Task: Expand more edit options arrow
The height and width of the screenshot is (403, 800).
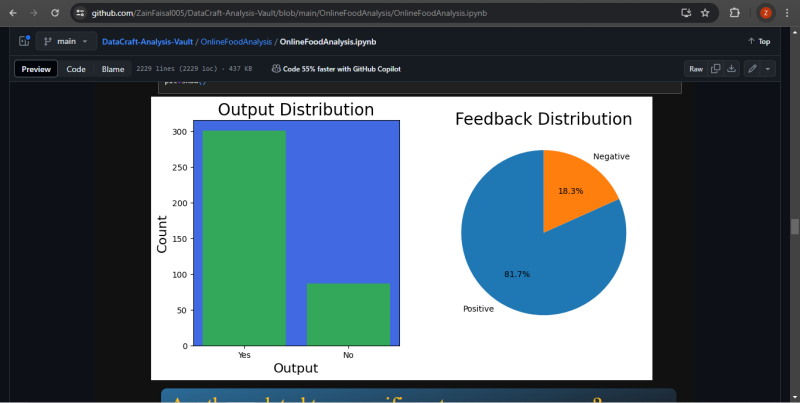Action: click(x=768, y=69)
